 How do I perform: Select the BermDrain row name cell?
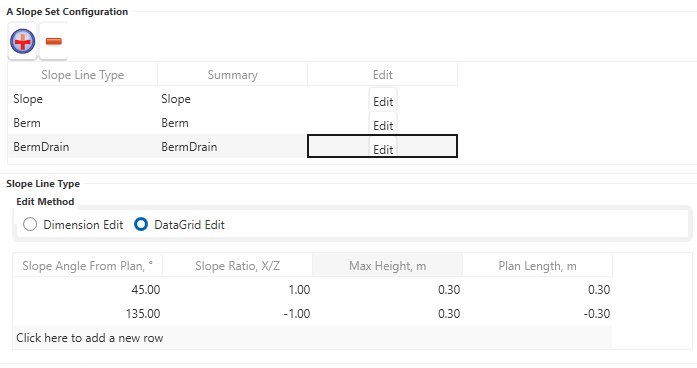coord(83,147)
